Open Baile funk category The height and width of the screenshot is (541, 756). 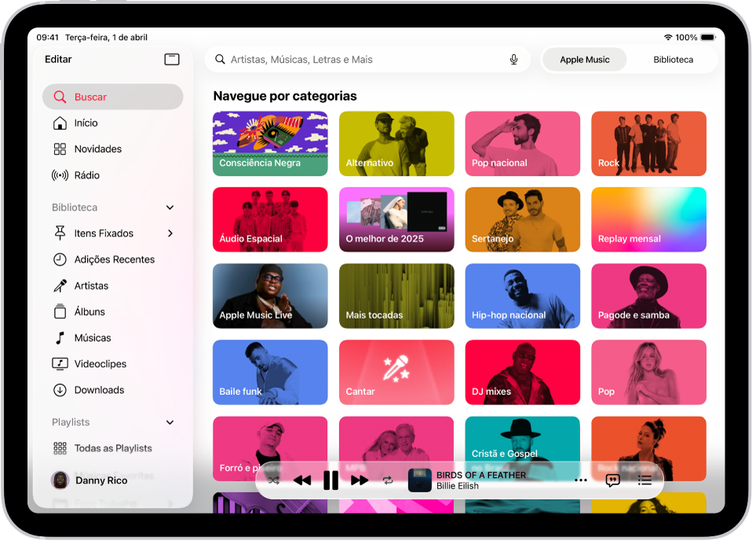[270, 372]
